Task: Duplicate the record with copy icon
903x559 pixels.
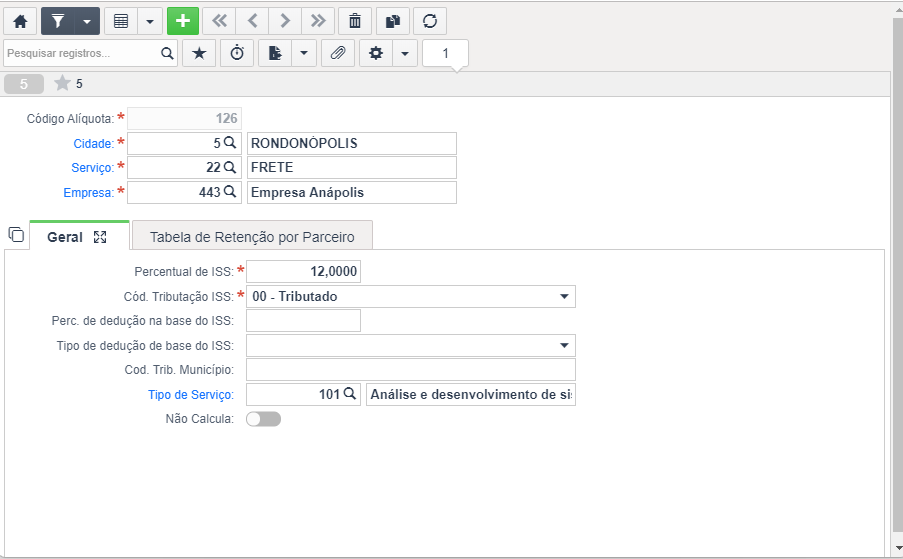Action: [393, 21]
